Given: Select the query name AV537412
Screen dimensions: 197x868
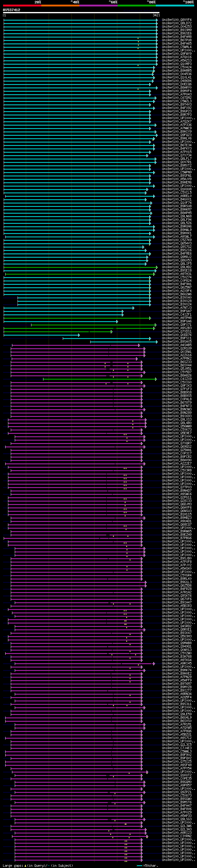Looking at the screenshot, I should [11, 10].
